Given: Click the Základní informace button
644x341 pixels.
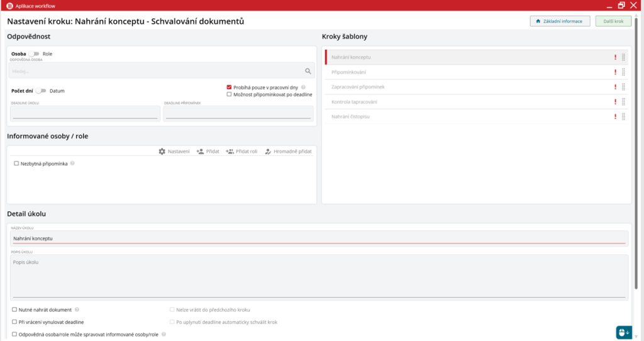Looking at the screenshot, I should [x=560, y=21].
